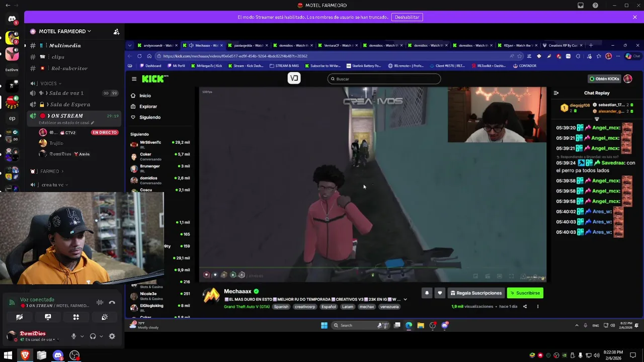
Task: Open the Discord soundboard icon
Action: click(x=105, y=317)
